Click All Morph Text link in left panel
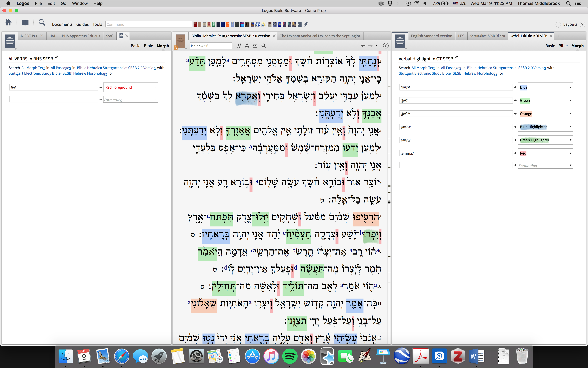The width and height of the screenshot is (588, 368). click(x=33, y=68)
